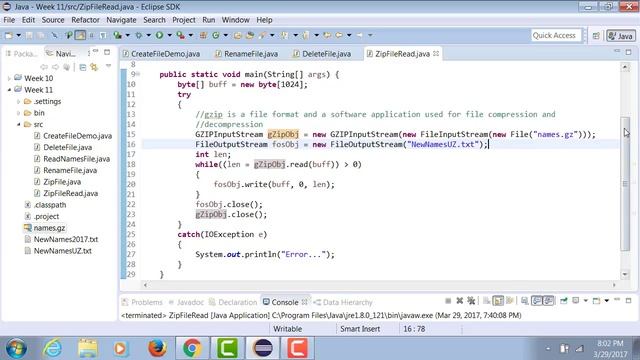Open the Refactor menu

85,20
